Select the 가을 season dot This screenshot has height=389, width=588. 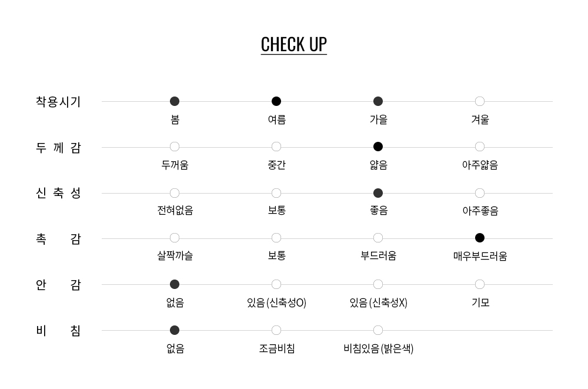tap(378, 101)
